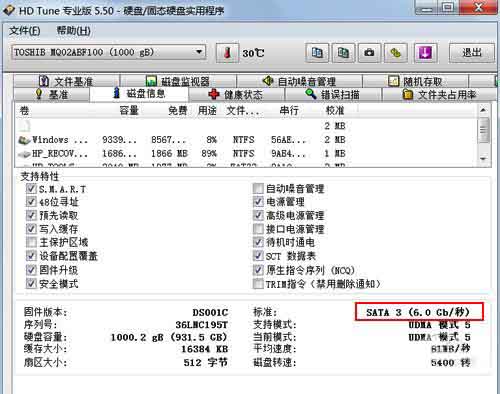This screenshot has height=394, width=500.
Task: Click the 免费 column header
Action: pos(177,110)
